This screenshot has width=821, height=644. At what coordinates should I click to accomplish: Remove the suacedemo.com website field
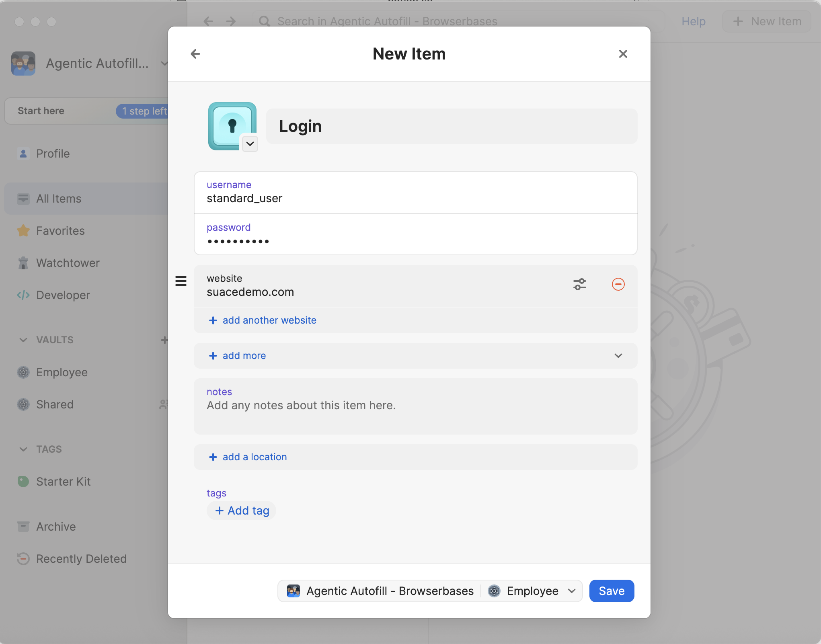coord(618,284)
